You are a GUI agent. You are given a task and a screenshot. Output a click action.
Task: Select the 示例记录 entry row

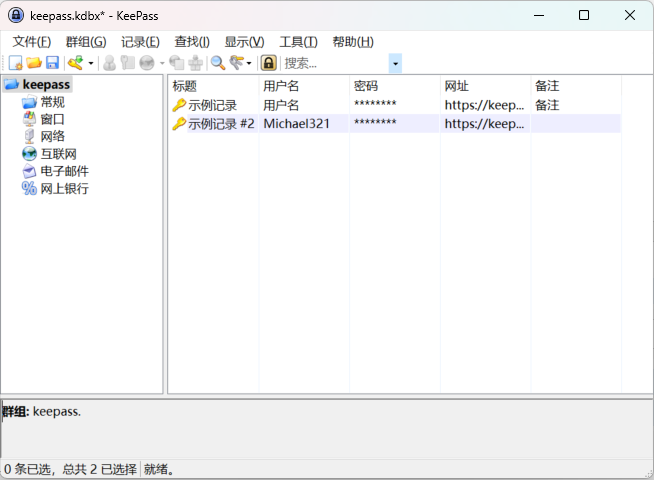click(395, 105)
